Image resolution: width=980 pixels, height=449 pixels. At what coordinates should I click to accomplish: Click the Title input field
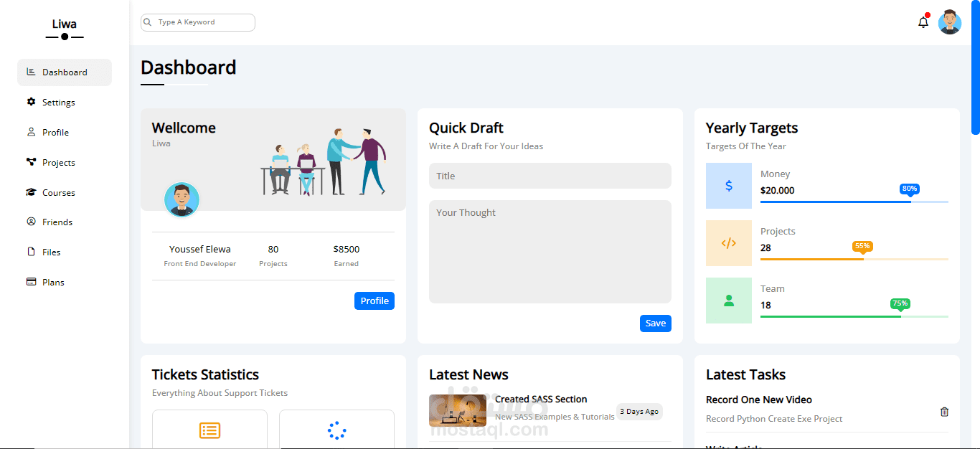pos(550,176)
